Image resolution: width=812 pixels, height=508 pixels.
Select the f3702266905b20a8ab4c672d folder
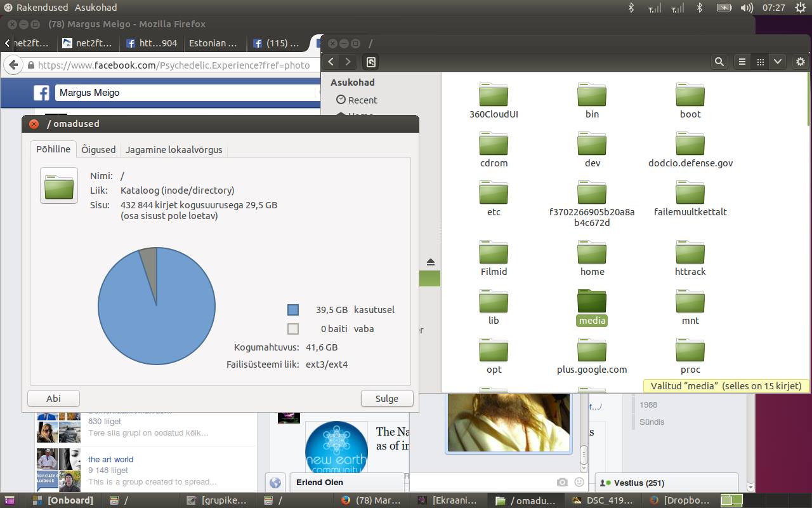[x=592, y=204]
